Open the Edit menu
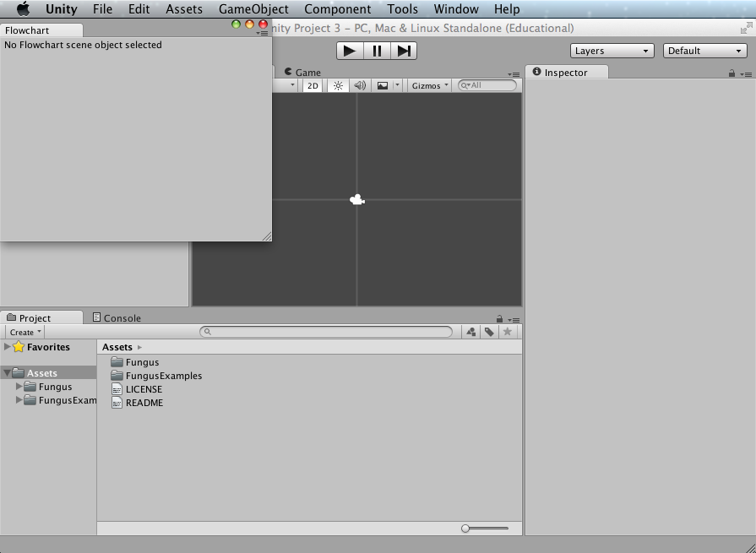The image size is (756, 553). pyautogui.click(x=139, y=9)
